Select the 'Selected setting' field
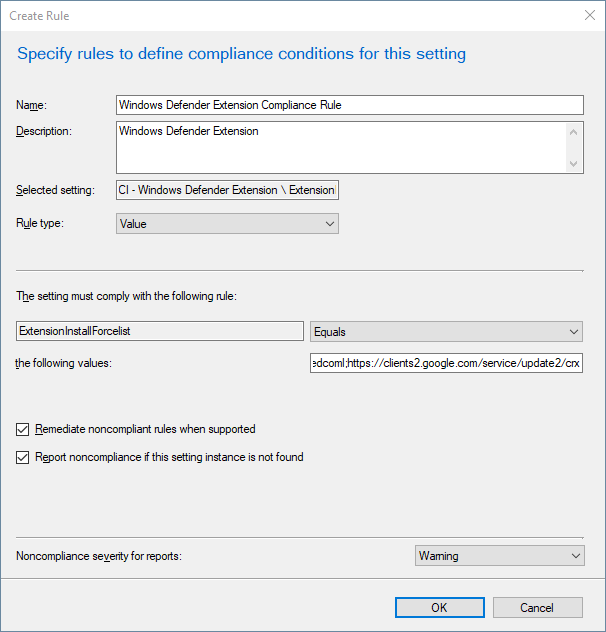The image size is (606, 632). click(x=227, y=190)
